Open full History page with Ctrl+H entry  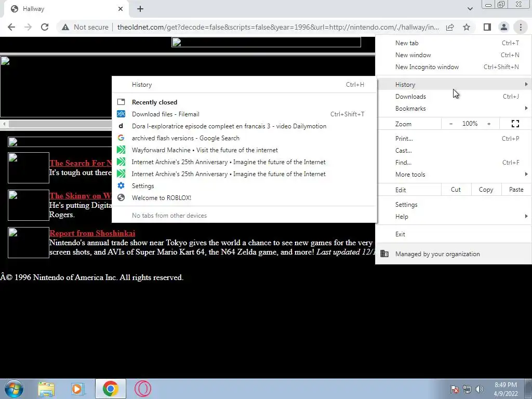[244, 85]
